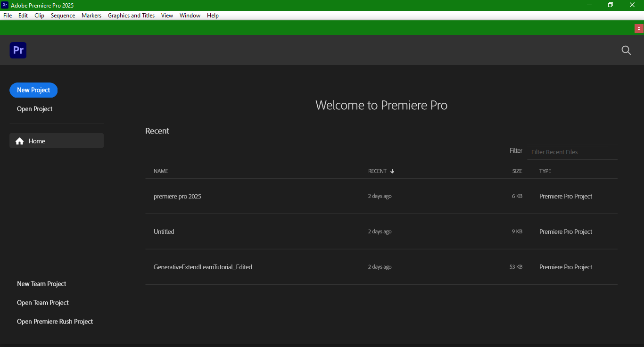Screen dimensions: 644x347
Task: Focus the Filter Recent Files field
Action: tap(572, 152)
